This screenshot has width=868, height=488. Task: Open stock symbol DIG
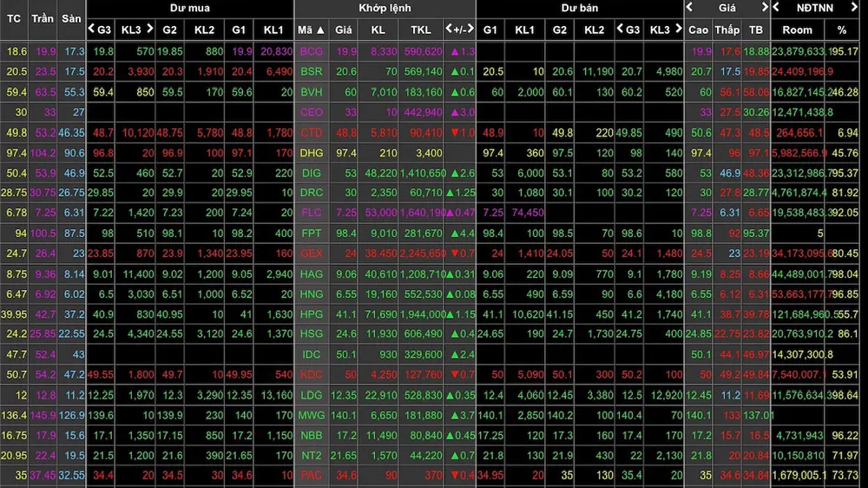(x=311, y=173)
